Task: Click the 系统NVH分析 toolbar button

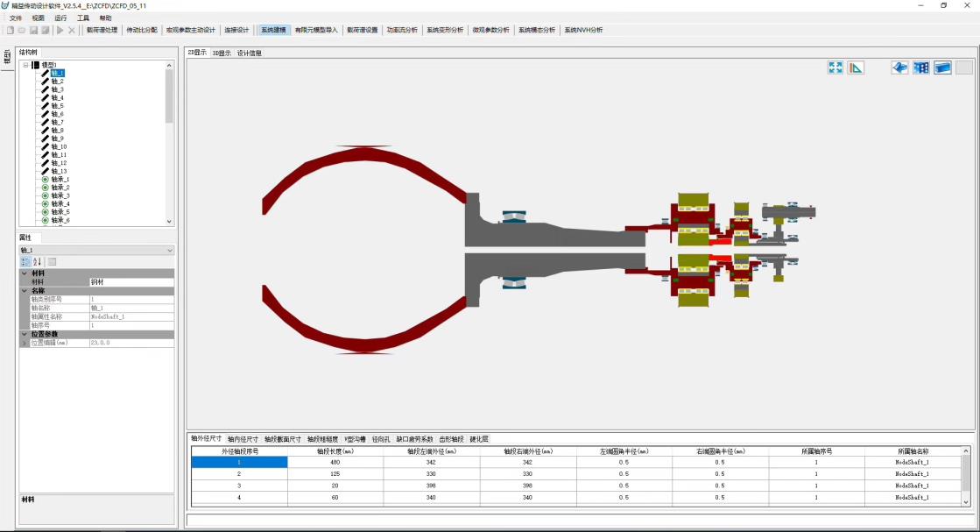Action: click(583, 30)
